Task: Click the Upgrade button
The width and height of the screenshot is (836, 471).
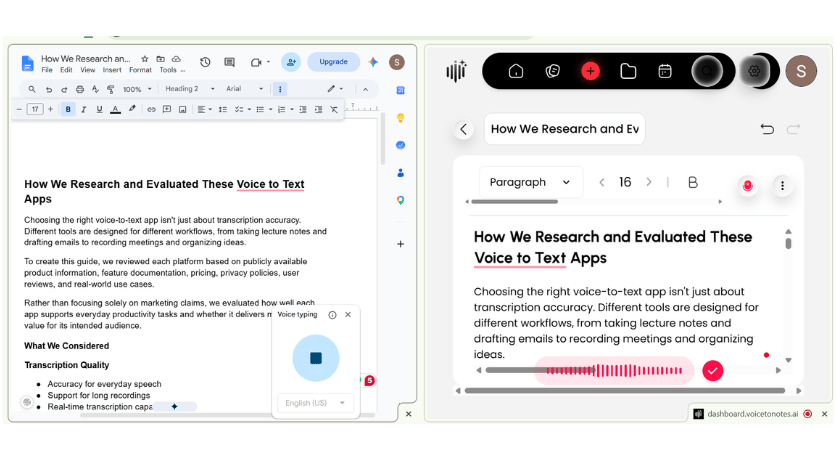Action: pyautogui.click(x=333, y=62)
